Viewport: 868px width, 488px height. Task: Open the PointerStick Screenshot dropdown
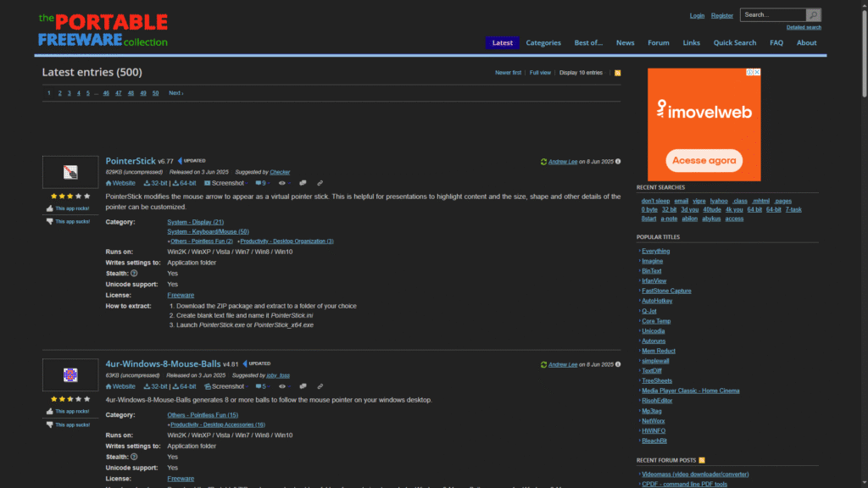[x=224, y=183]
